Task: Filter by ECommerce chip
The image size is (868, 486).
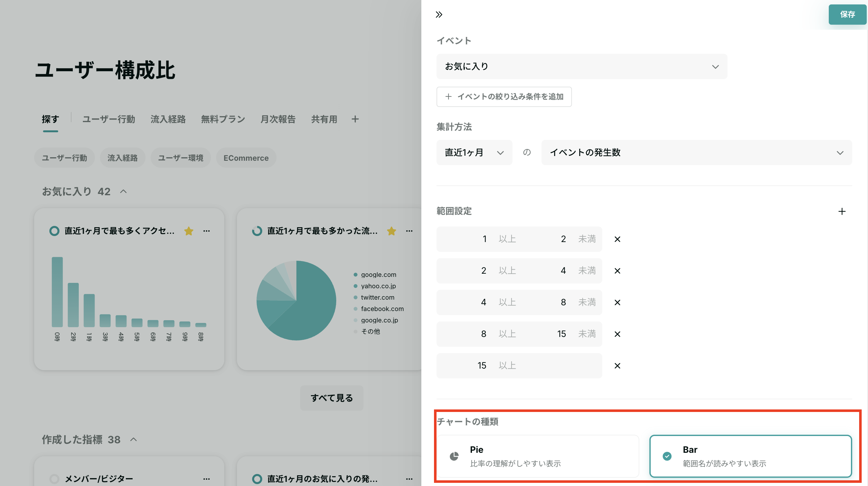Action: [x=246, y=158]
